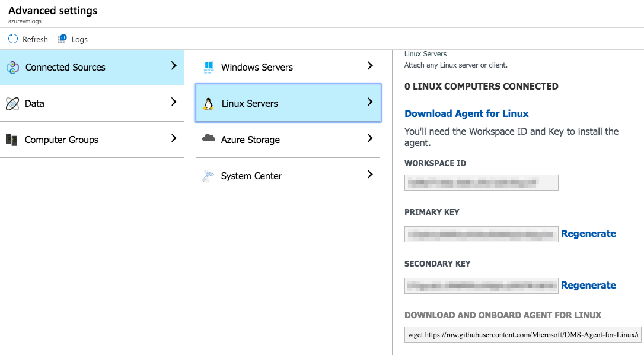Screen dimensions: 644x355
Task: Follow the Download Agent for Linux link
Action: point(467,113)
